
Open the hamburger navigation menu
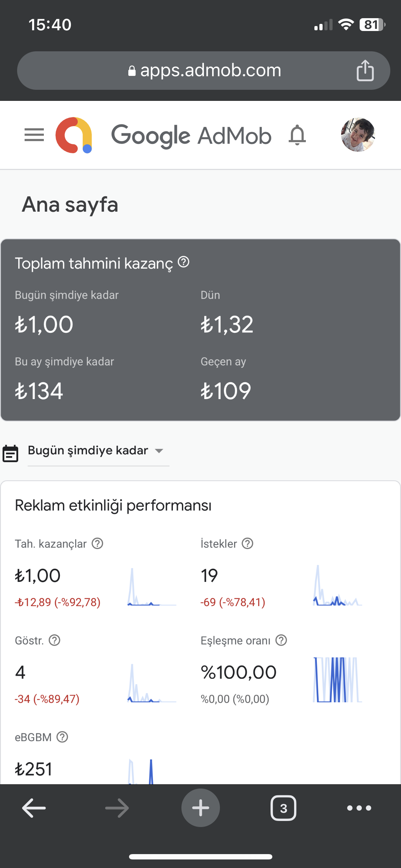34,135
